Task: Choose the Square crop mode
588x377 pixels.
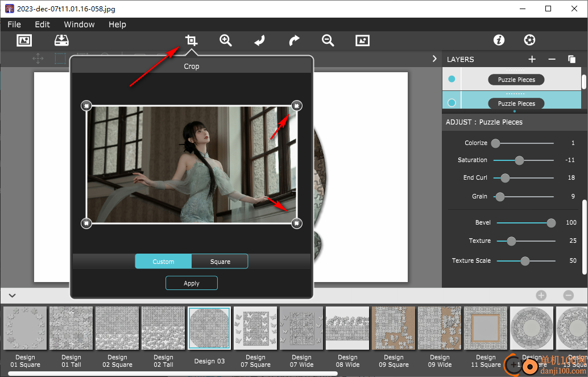Action: (x=220, y=262)
